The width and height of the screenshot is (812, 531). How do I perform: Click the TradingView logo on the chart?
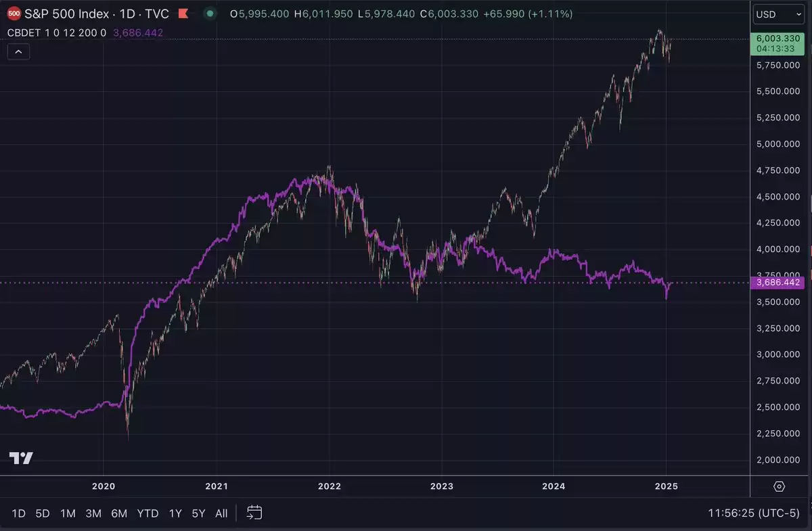point(21,458)
